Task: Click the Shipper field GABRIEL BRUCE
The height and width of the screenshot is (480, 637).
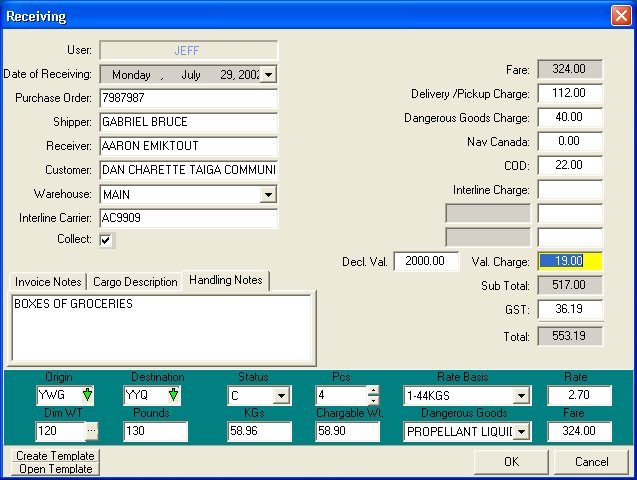Action: coord(188,122)
